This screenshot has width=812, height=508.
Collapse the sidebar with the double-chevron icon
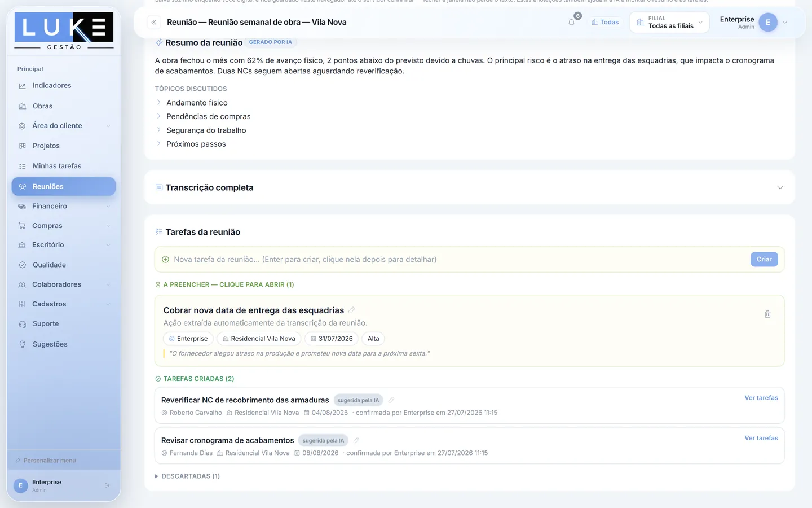pos(153,23)
